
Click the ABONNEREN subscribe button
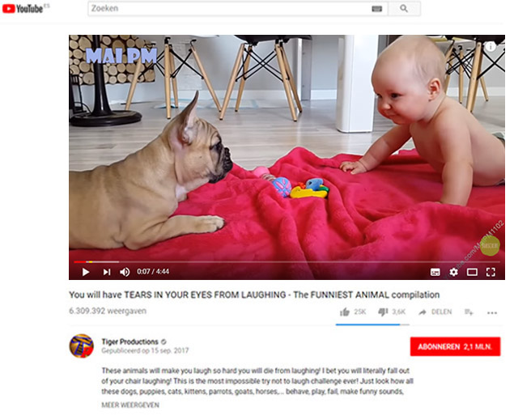tap(456, 346)
